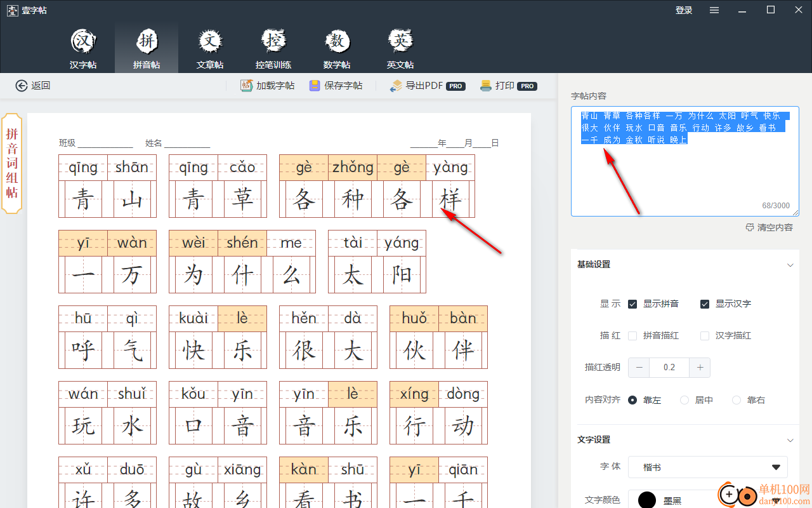This screenshot has width=812, height=508.
Task: Switch to the 拼音帖 tab
Action: click(x=147, y=48)
